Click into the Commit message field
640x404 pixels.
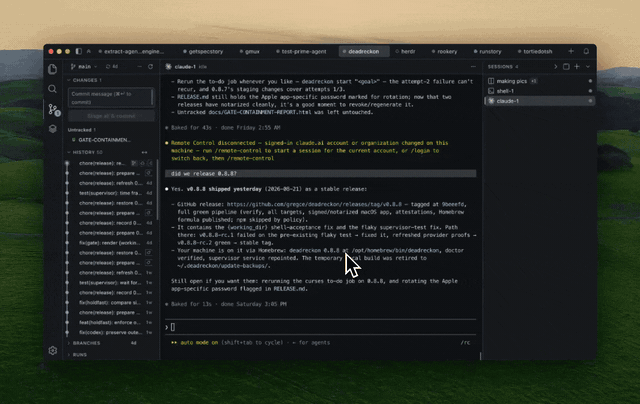(111, 98)
